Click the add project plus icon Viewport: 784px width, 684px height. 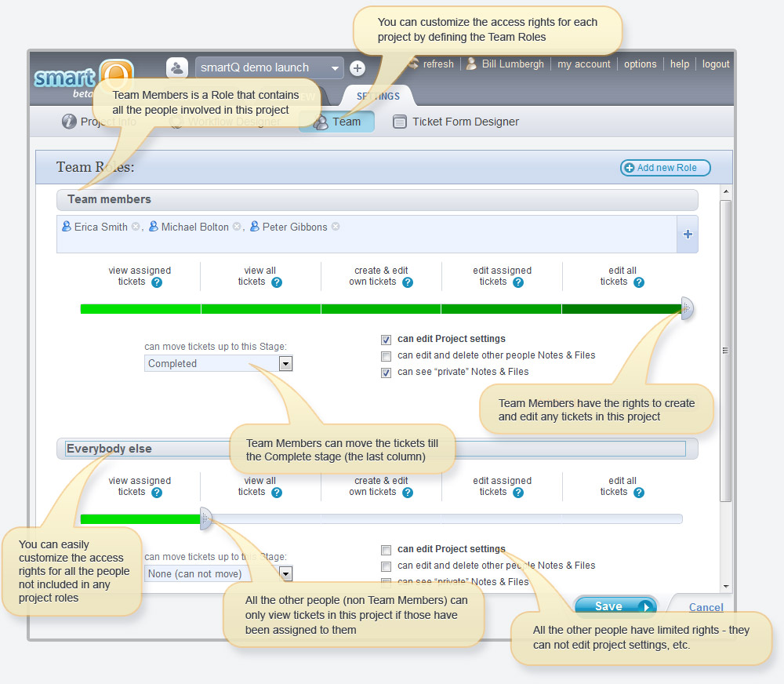click(x=357, y=68)
